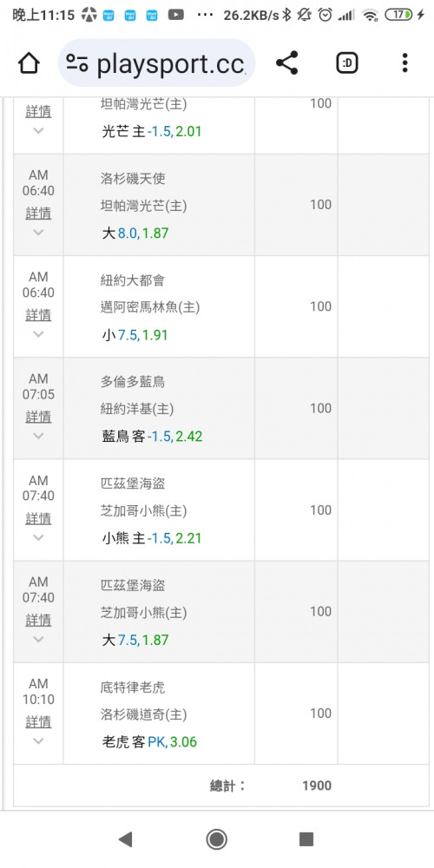Viewport: 434px width, 868px height.
Task: Open 詳情 link for 06:40 洛杉磯天使 game
Action: [x=39, y=214]
